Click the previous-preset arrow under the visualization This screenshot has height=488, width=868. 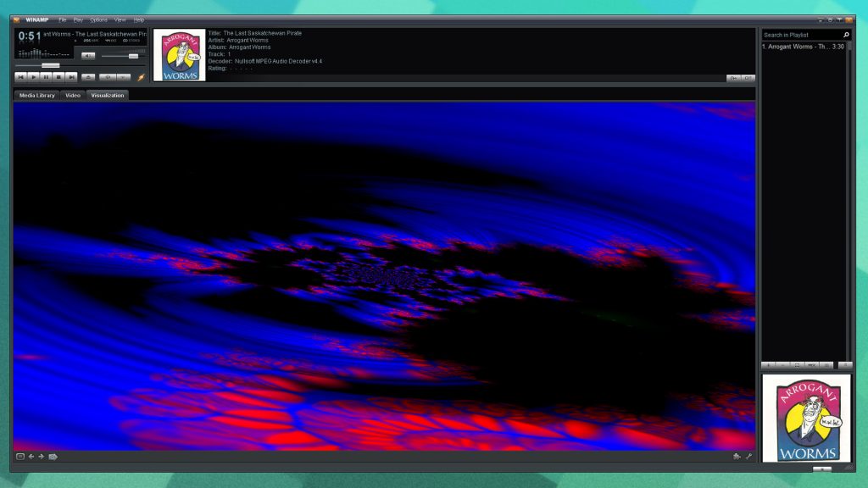point(32,456)
